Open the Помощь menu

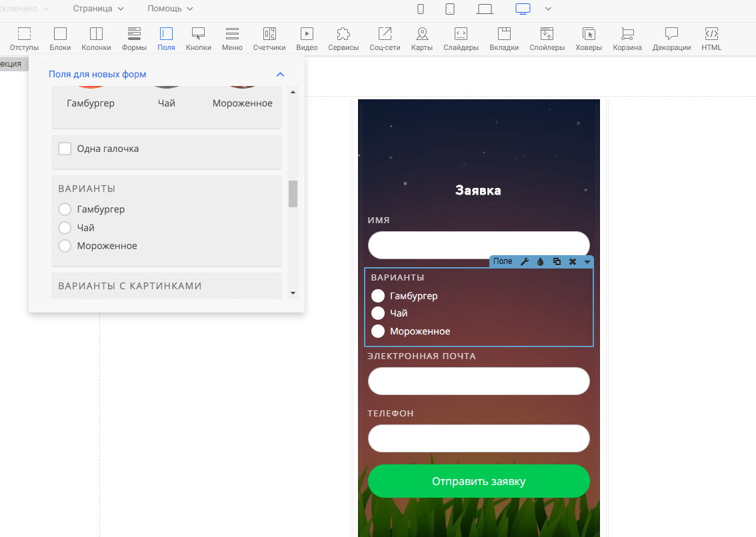pyautogui.click(x=170, y=9)
